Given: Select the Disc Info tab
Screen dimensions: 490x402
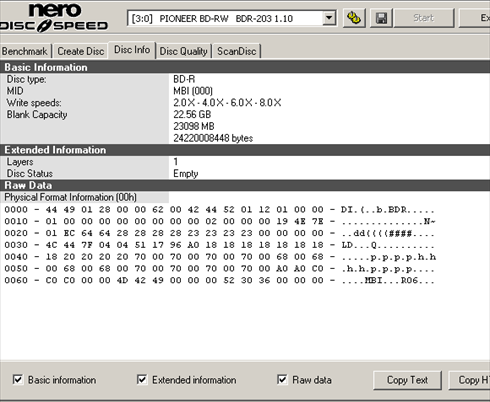Looking at the screenshot, I should tap(132, 50).
